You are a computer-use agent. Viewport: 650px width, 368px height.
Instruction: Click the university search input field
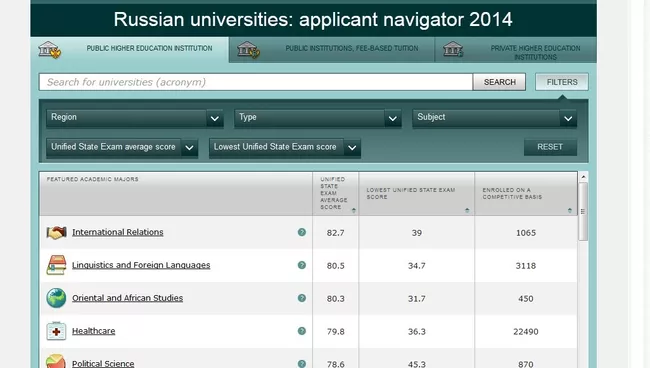point(256,82)
